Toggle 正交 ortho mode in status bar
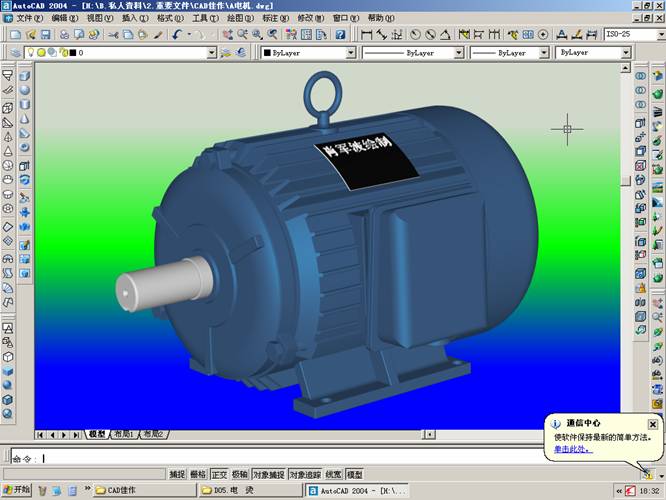 click(x=219, y=475)
